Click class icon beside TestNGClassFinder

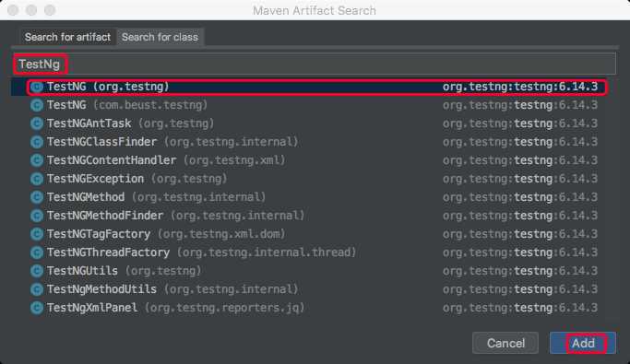coord(37,142)
